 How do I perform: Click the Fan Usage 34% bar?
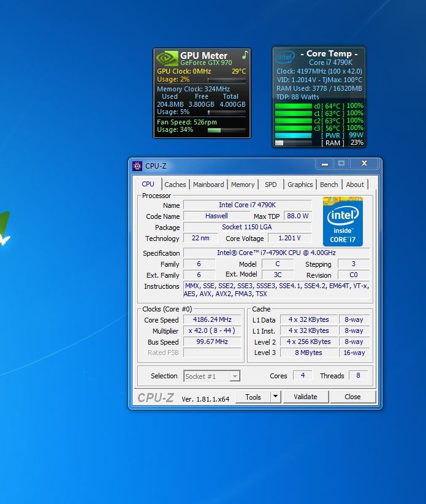[x=227, y=130]
